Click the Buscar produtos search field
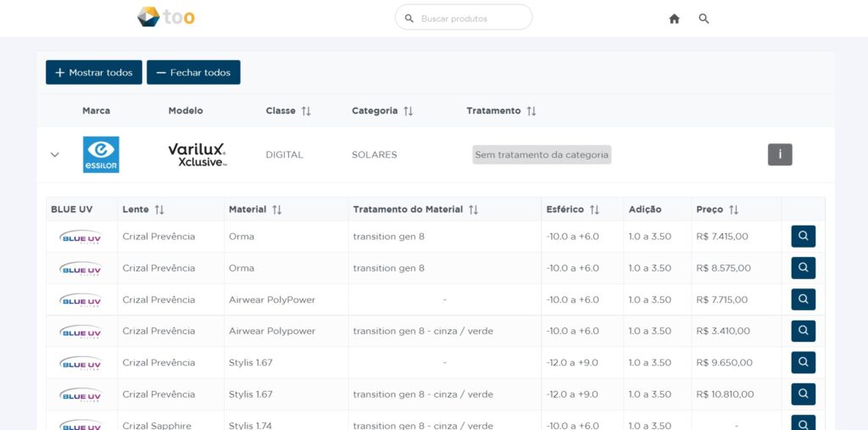868x430 pixels. tap(464, 19)
